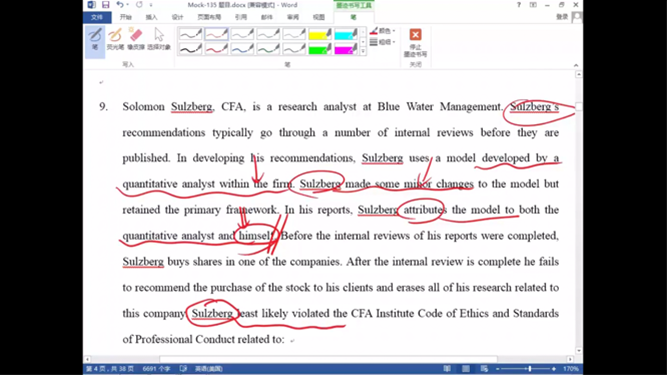The width and height of the screenshot is (667, 375).
Task: Move the pen gallery up one row
Action: point(363,32)
